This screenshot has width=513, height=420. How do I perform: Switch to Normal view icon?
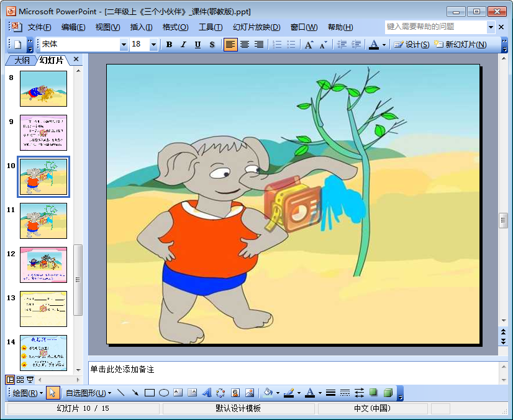pyautogui.click(x=10, y=380)
